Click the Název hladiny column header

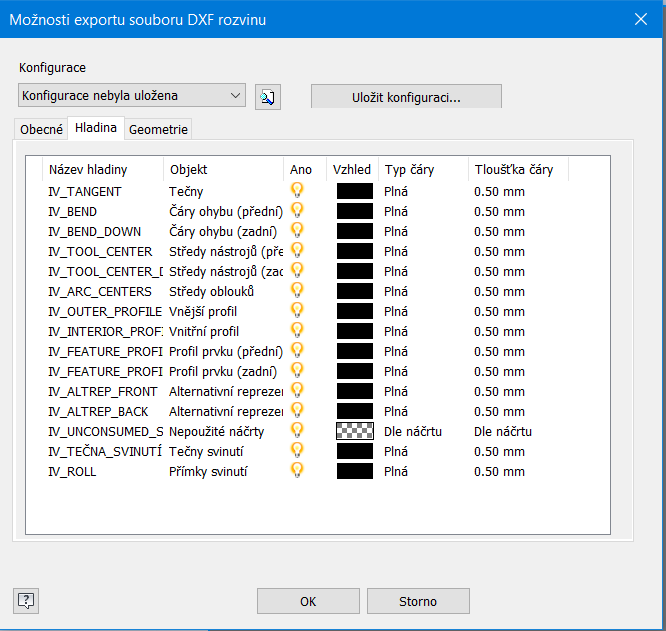[88, 170]
